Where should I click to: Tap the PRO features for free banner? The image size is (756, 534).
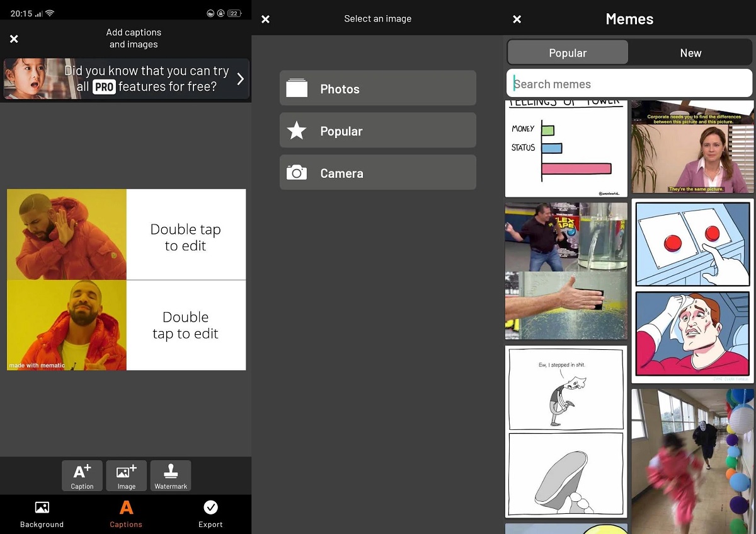(x=126, y=79)
